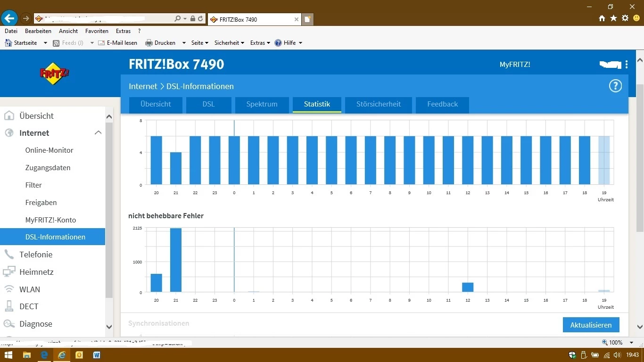The width and height of the screenshot is (644, 362).
Task: Click E-Mail lesen in the command bar
Action: pos(117,43)
